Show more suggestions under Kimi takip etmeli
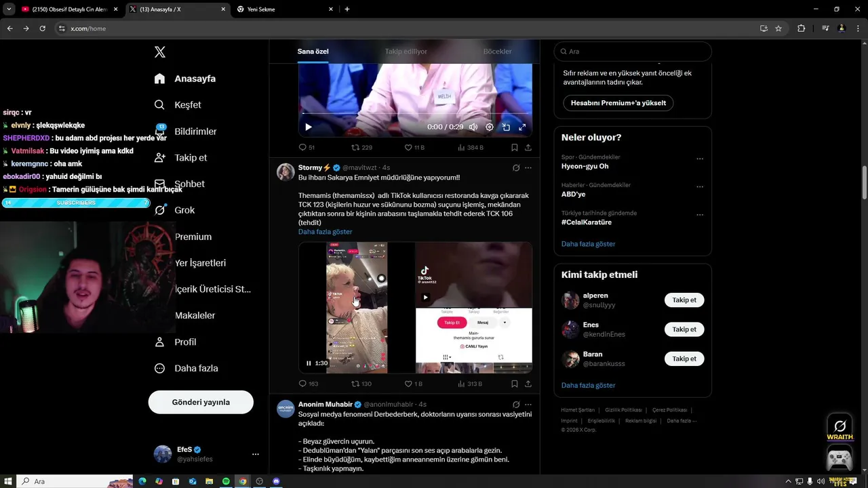The width and height of the screenshot is (868, 488). [x=588, y=385]
